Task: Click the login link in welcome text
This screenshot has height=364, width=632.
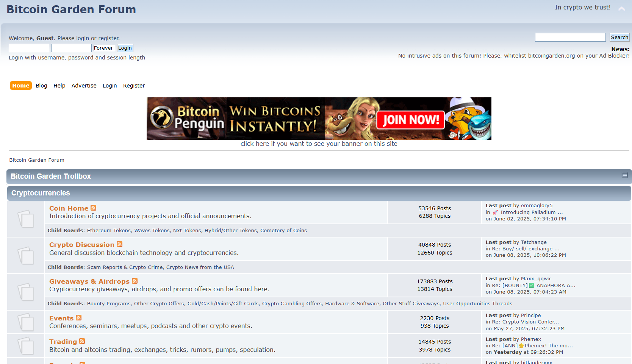Action: click(83, 38)
